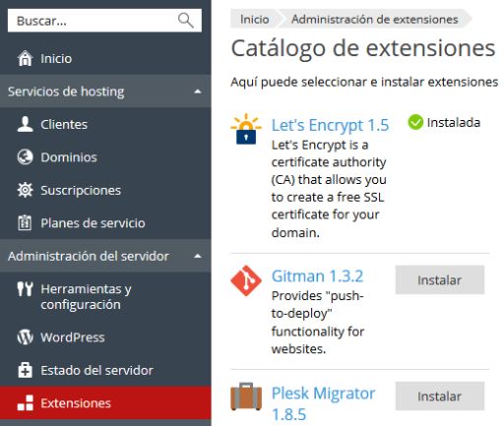
Task: Open the Let's Encrypt 1.5 link
Action: tap(330, 125)
